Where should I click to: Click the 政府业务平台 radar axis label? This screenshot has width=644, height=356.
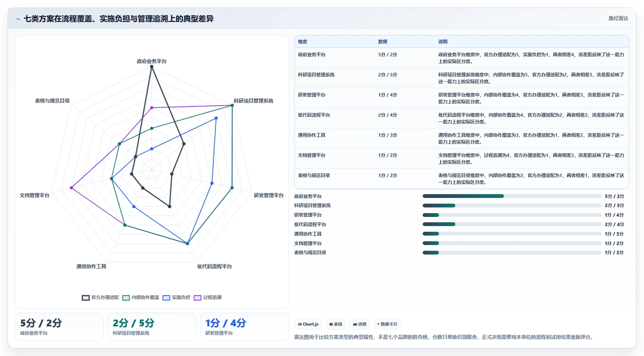click(x=152, y=61)
